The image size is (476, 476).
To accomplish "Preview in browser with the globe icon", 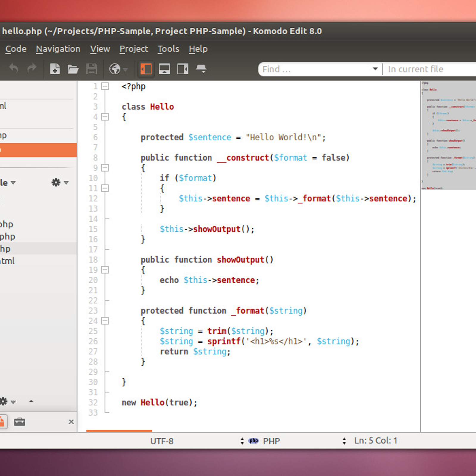I will [x=115, y=69].
